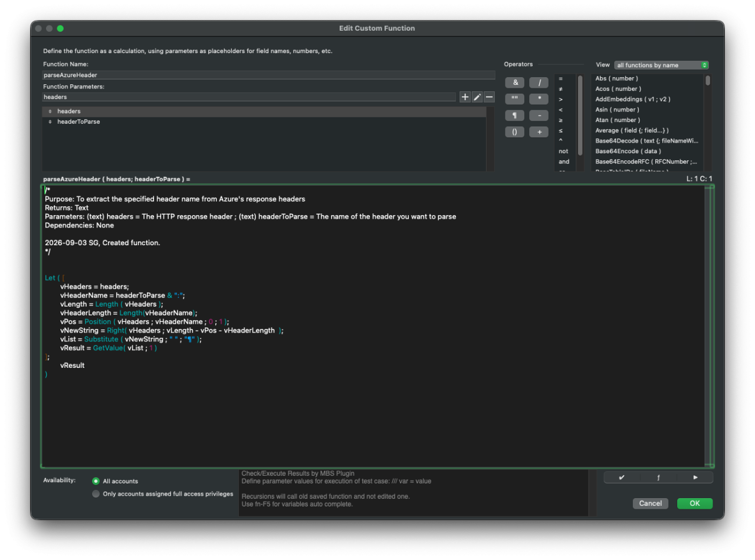Insert the addition plus operator

(539, 132)
